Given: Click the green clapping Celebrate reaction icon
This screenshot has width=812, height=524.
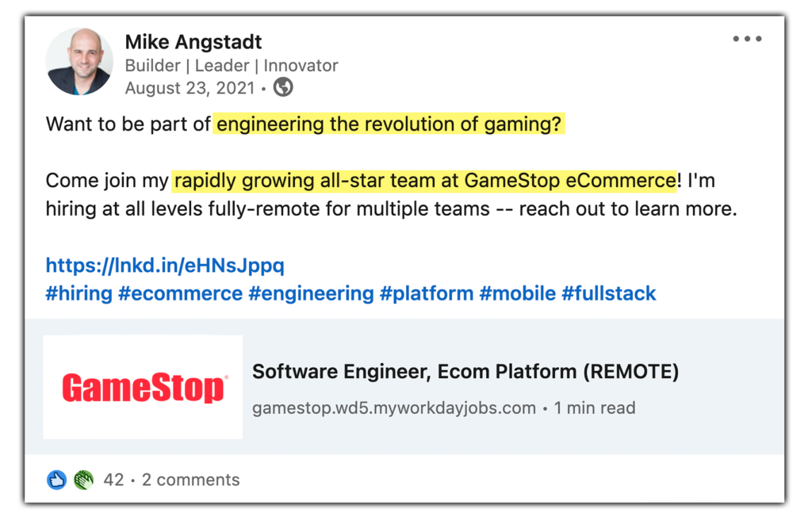Looking at the screenshot, I should click(x=82, y=480).
